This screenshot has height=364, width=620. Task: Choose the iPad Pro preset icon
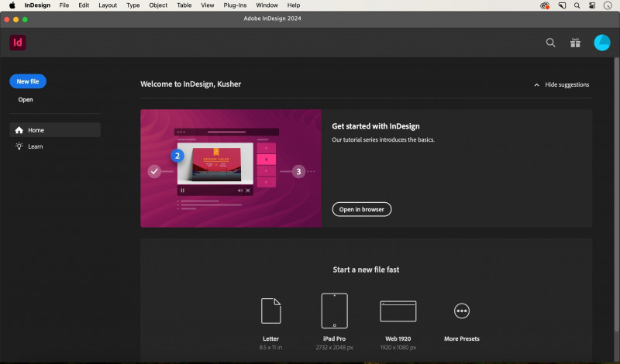coord(335,311)
